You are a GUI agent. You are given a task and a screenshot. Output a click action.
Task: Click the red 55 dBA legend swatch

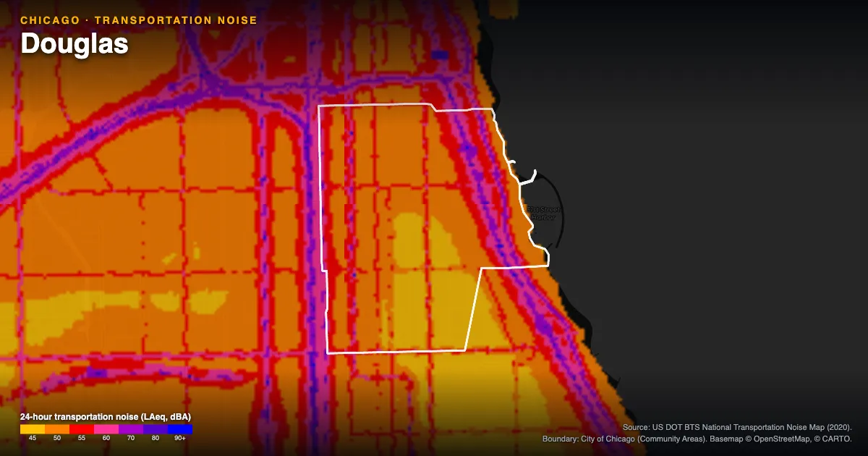pos(82,429)
